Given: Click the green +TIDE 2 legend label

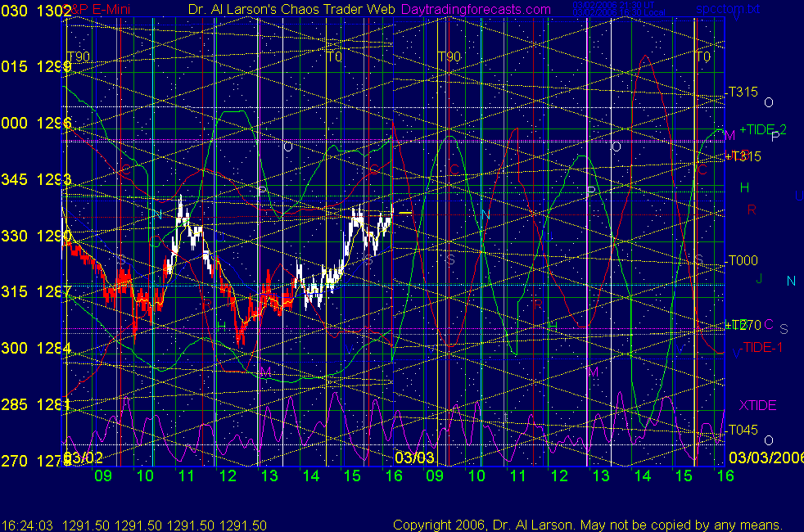Looking at the screenshot, I should click(x=763, y=129).
